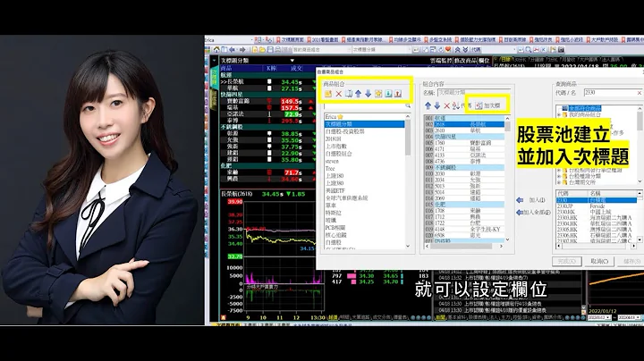
Task: Remove the item with red X in 組合內容 toolbar
Action: tap(447, 105)
